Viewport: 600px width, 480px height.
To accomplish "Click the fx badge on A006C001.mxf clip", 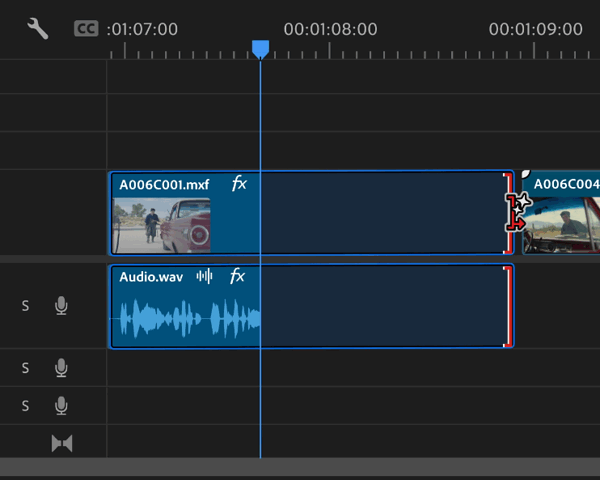I will coord(239,184).
